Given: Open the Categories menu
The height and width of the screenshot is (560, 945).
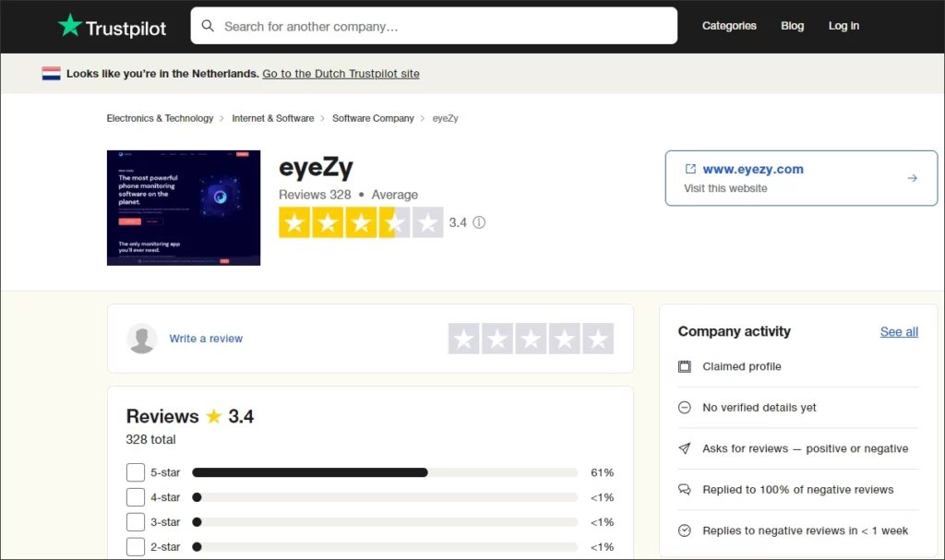Looking at the screenshot, I should [729, 26].
